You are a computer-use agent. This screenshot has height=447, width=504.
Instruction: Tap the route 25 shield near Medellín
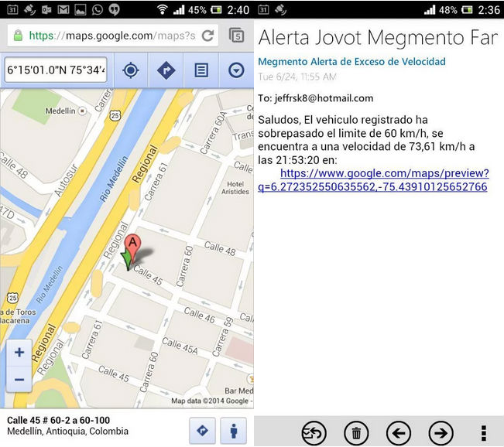pos(115,115)
